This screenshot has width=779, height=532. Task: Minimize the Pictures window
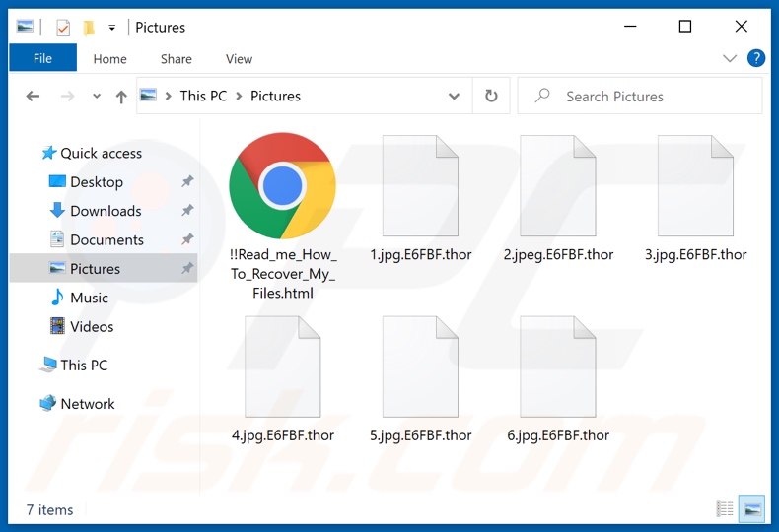coord(630,27)
